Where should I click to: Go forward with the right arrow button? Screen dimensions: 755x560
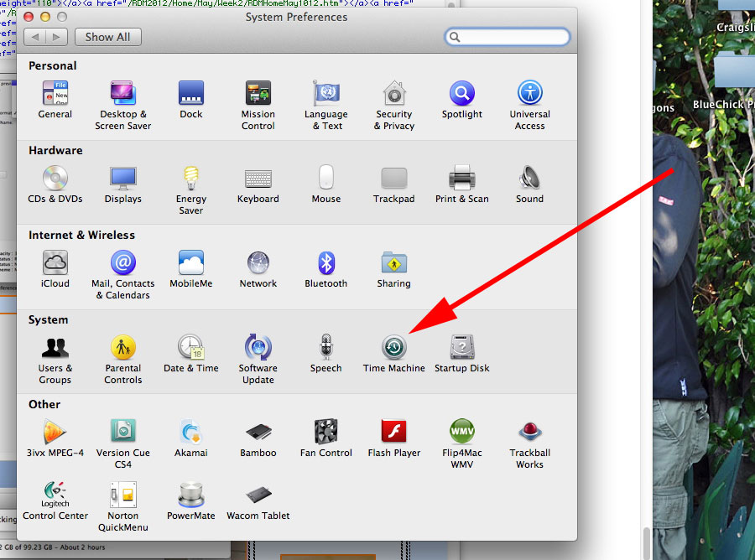(x=57, y=37)
